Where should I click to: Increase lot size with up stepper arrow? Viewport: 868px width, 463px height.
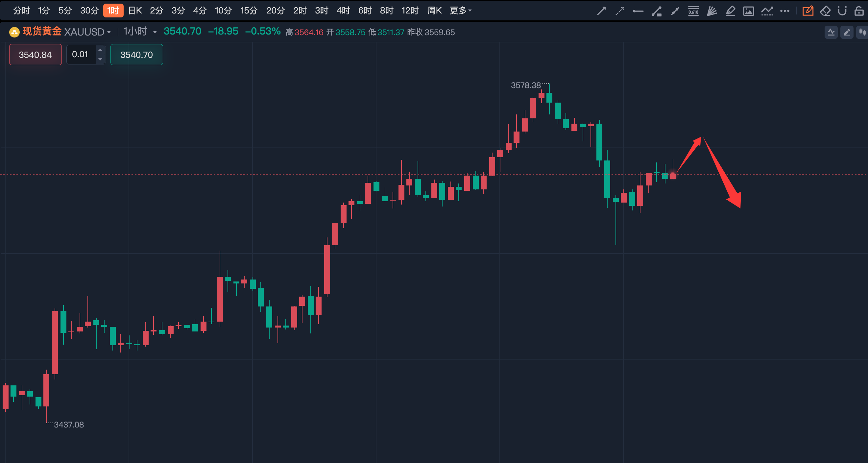(100, 50)
